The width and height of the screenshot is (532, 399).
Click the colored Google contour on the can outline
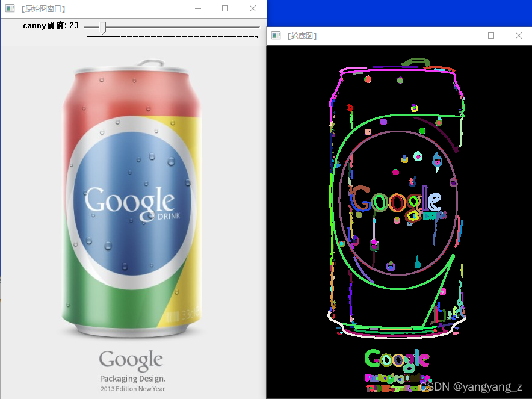[x=395, y=203]
